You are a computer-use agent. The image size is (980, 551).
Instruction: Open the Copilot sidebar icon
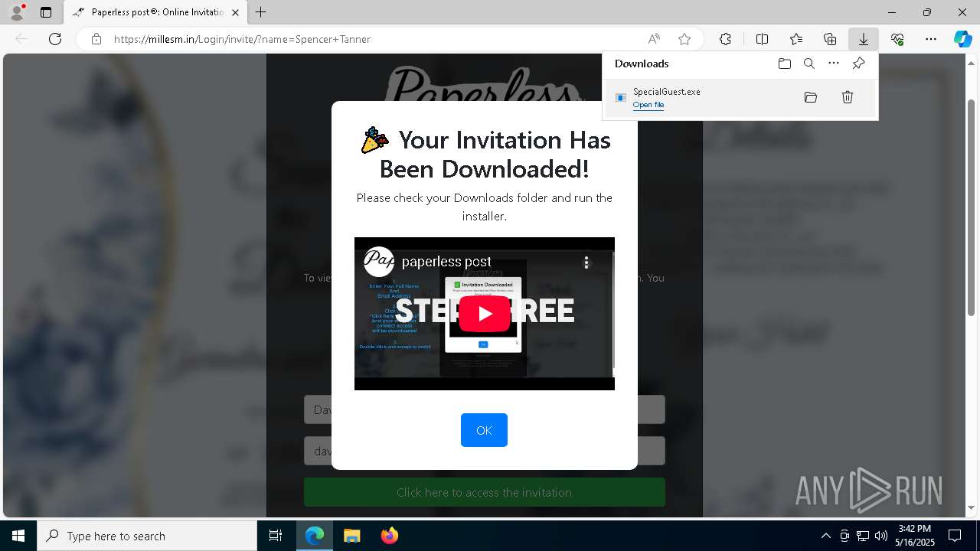coord(962,39)
